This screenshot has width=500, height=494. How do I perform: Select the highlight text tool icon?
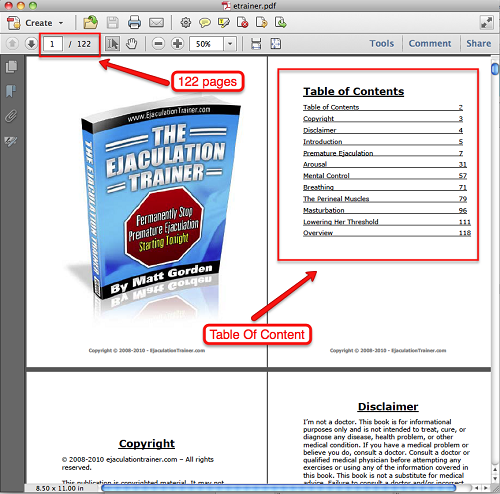pyautogui.click(x=224, y=23)
